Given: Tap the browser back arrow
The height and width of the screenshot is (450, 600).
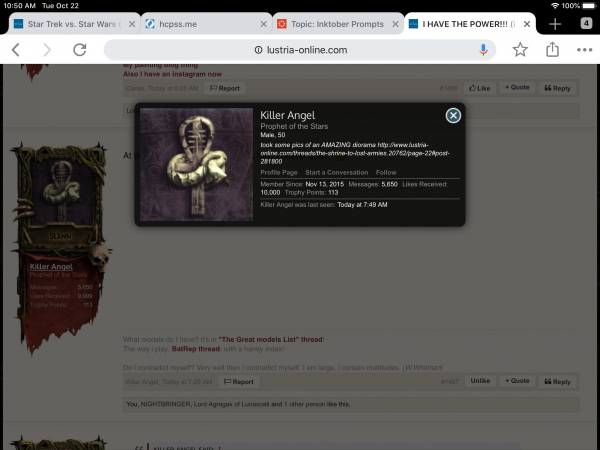Looking at the screenshot, I should pyautogui.click(x=16, y=49).
